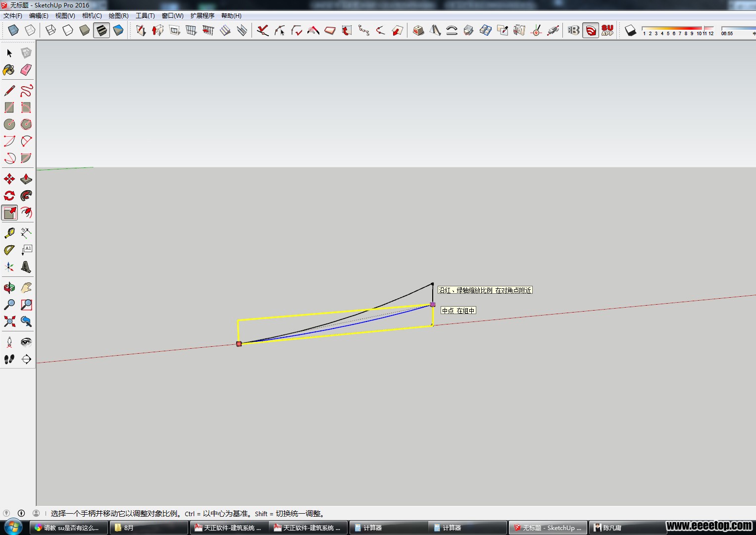Open the Windows Start menu
Screen dimensions: 756x535
tap(13, 527)
